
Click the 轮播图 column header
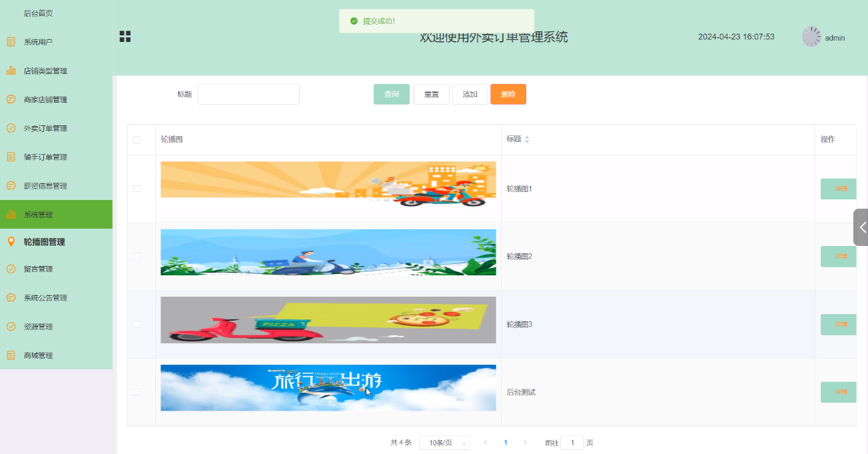pyautogui.click(x=172, y=139)
